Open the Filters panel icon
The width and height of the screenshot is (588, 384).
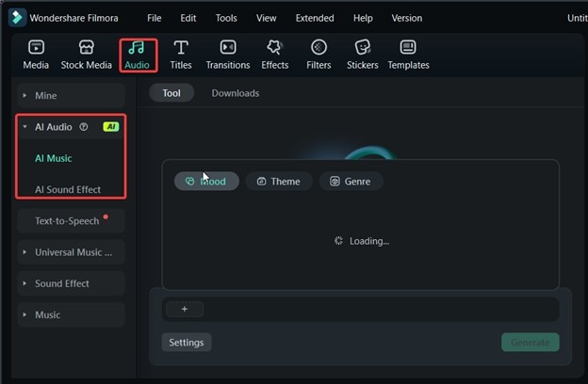pos(318,48)
